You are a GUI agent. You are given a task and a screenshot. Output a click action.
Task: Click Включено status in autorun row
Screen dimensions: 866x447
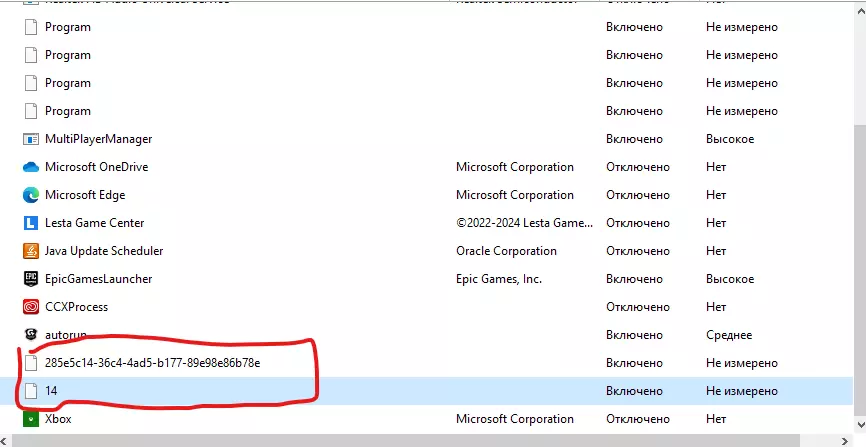(634, 335)
